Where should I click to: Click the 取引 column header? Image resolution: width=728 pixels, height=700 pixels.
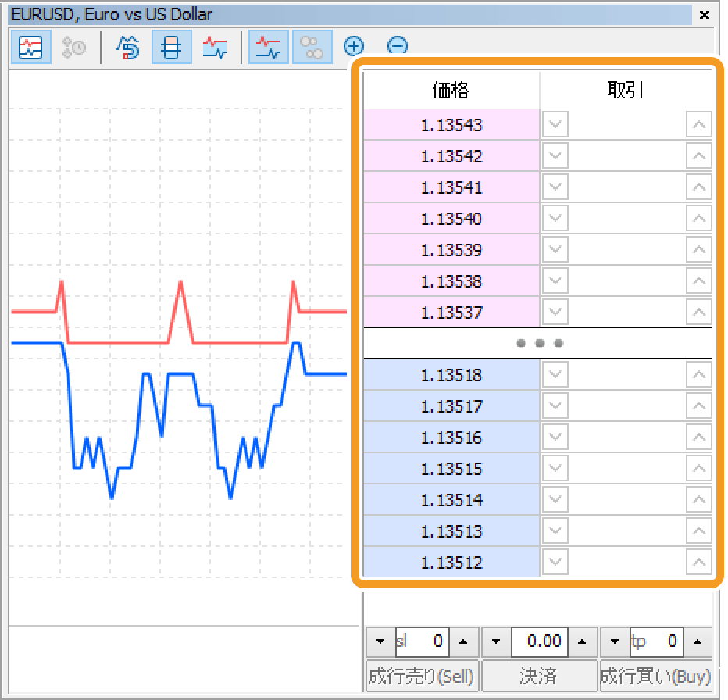pyautogui.click(x=626, y=90)
